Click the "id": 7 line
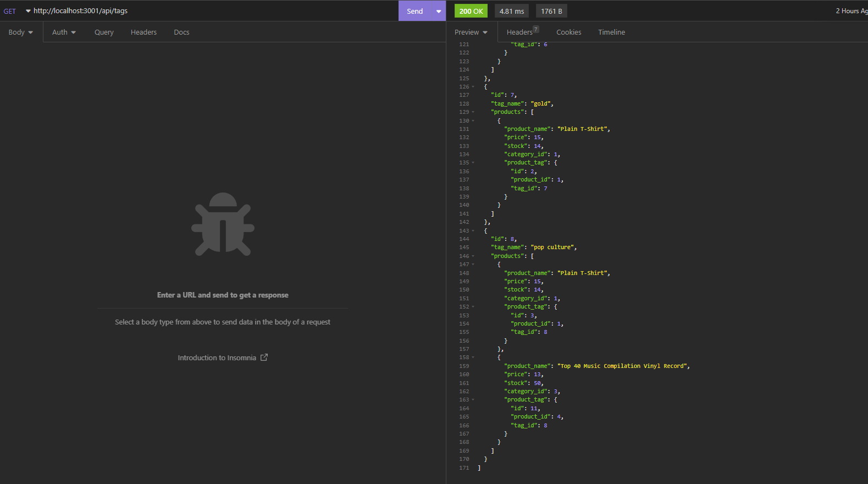This screenshot has width=868, height=484. click(504, 95)
